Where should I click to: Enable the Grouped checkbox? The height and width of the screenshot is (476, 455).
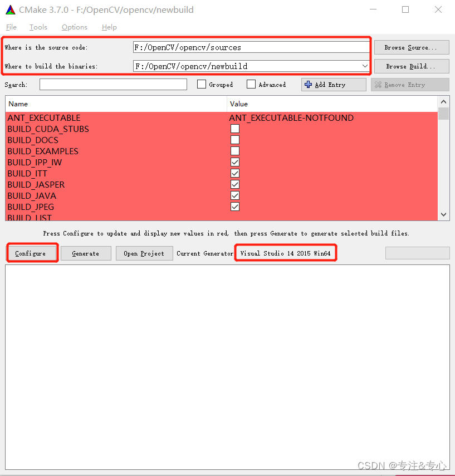click(202, 84)
